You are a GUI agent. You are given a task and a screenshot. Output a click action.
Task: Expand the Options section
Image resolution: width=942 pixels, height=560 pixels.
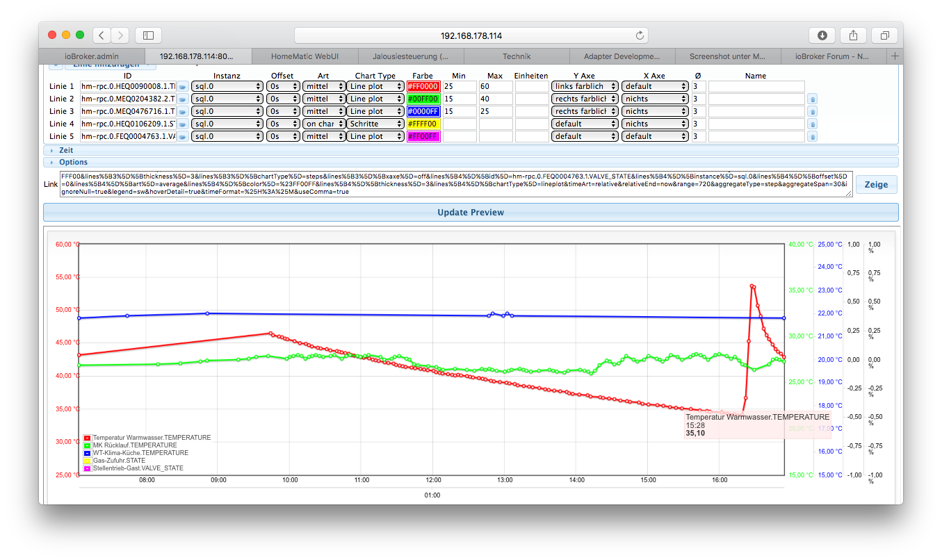(x=471, y=162)
